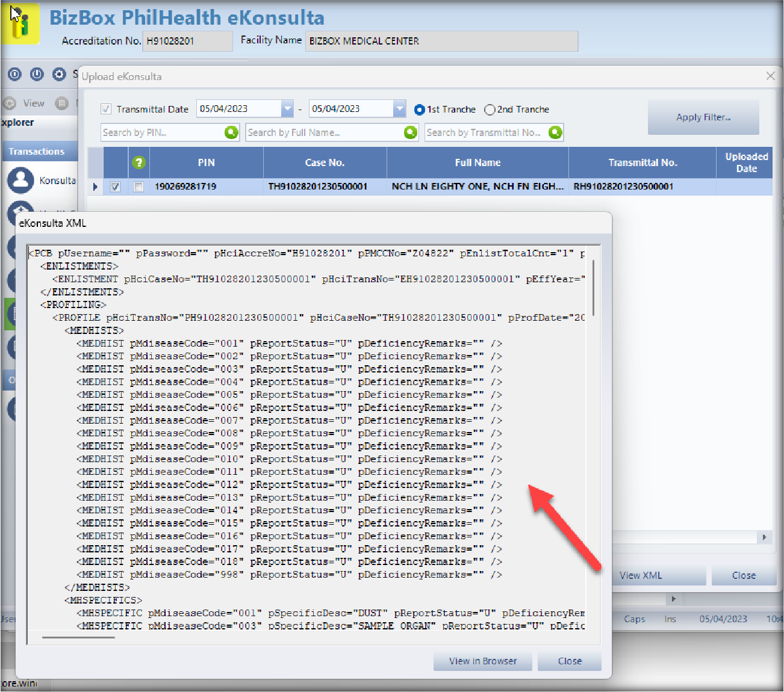The height and width of the screenshot is (692, 784).
Task: Toggle the Transmittal Date checkbox
Action: 107,110
